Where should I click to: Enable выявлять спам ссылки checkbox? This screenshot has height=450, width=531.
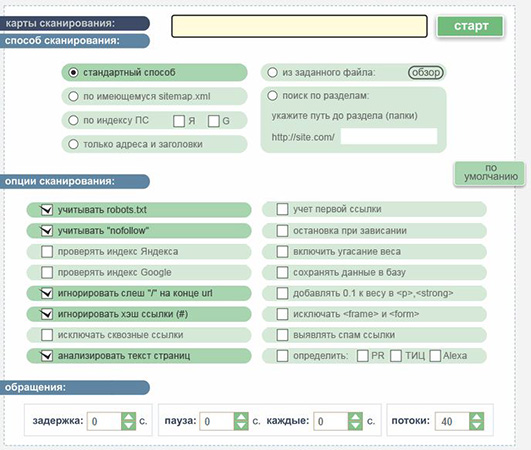pos(282,335)
